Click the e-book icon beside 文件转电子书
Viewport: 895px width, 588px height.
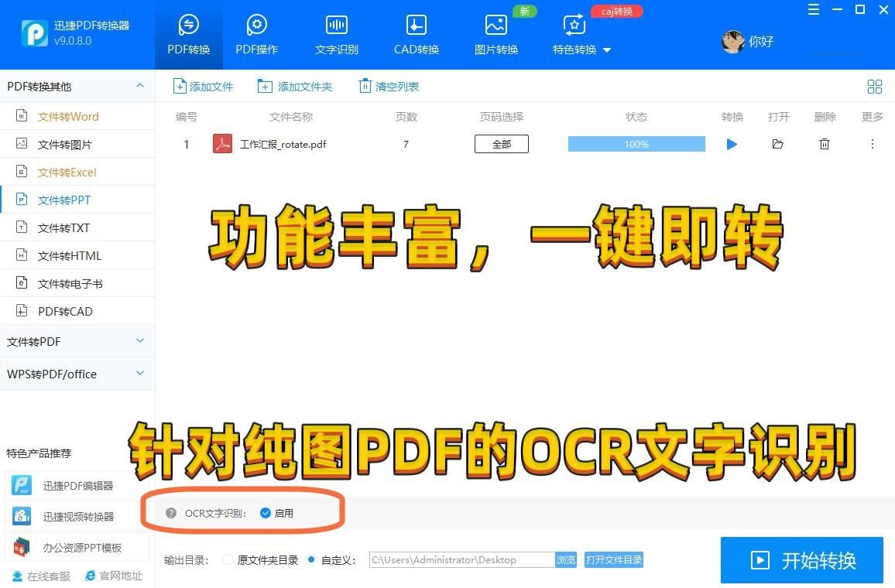click(22, 283)
